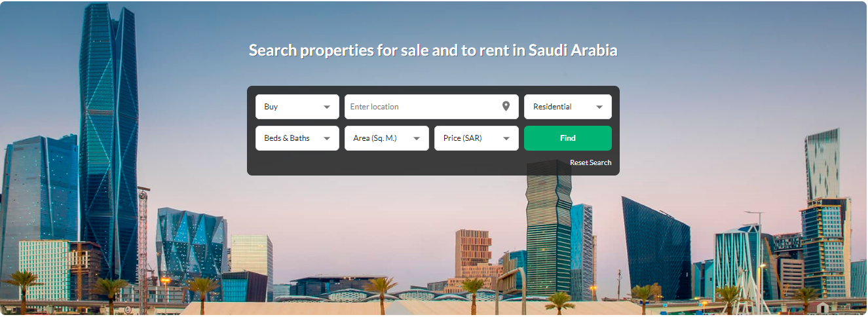Expand the Area (Sq. M.) filter

click(387, 138)
